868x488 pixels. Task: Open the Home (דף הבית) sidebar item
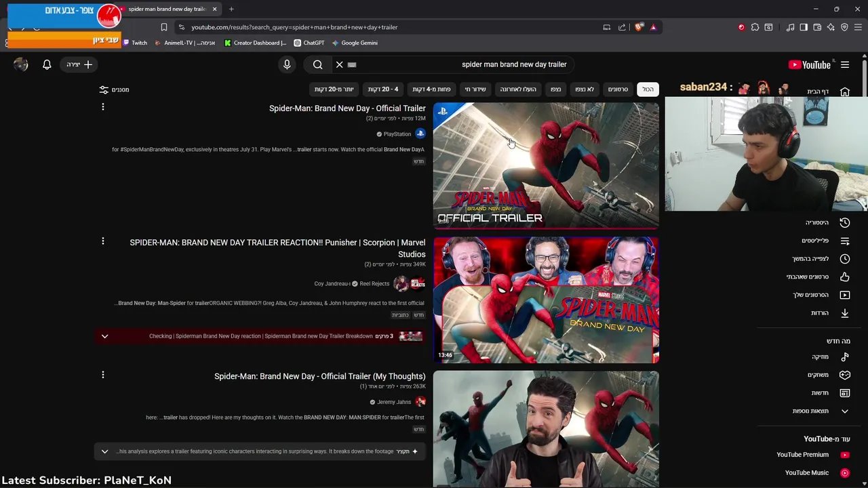827,91
